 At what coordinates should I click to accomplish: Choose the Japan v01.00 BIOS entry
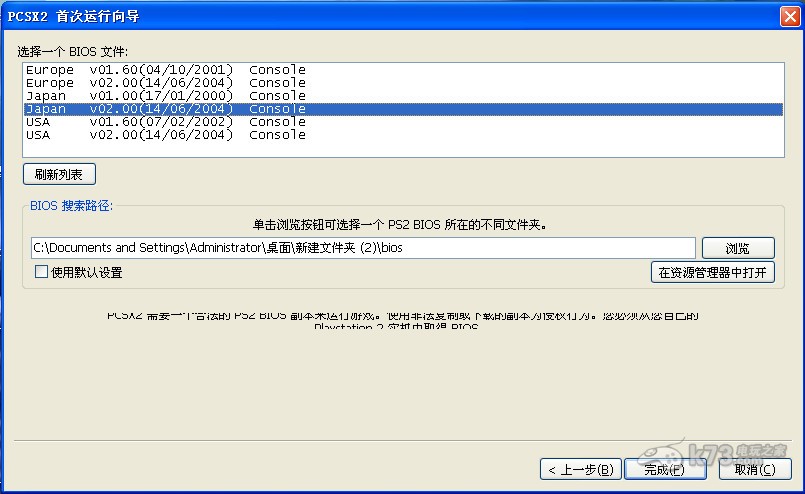[165, 96]
